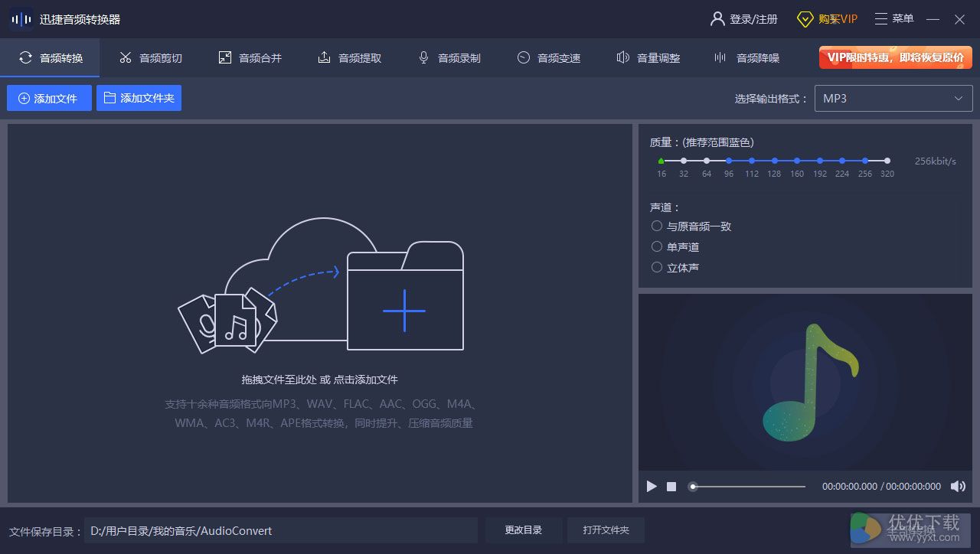Select the 立体声 radio button
Viewport: 980px width, 554px height.
pos(657,267)
